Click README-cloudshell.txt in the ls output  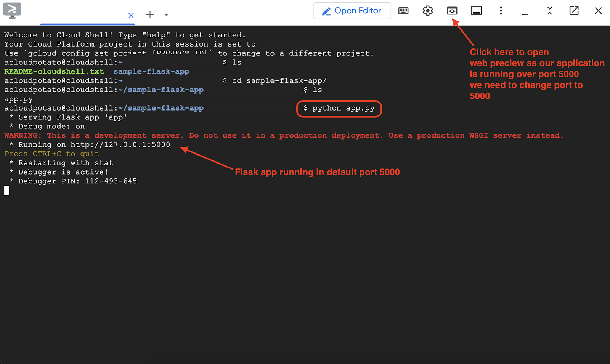click(x=54, y=72)
